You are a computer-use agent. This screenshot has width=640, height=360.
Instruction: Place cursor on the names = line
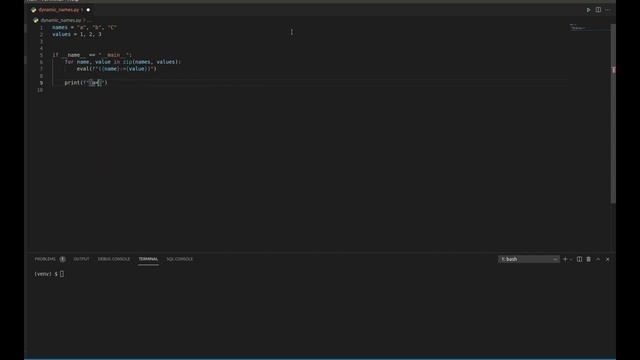(84, 28)
